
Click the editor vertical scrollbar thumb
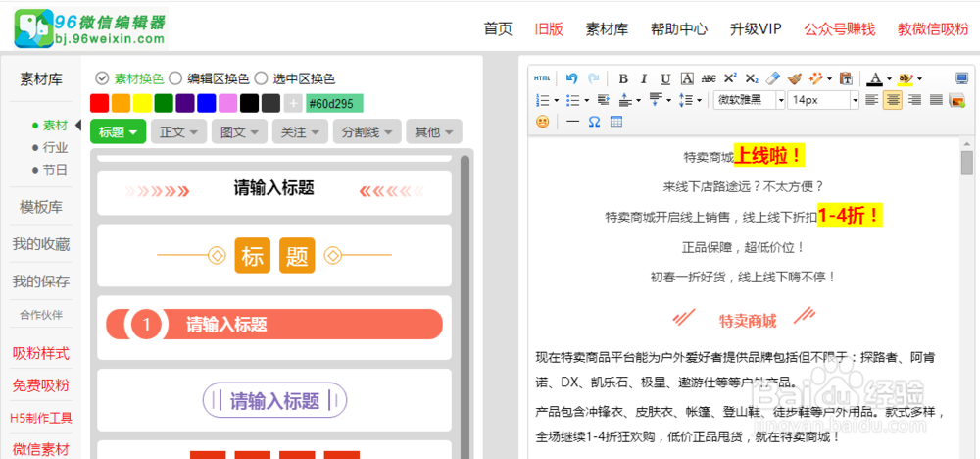(x=967, y=163)
